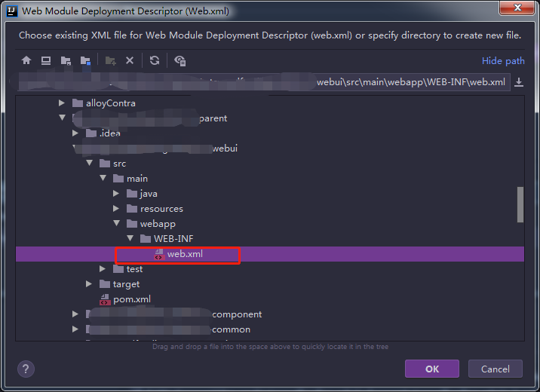540x392 pixels.
Task: Go to the Home directory icon
Action: click(x=26, y=60)
